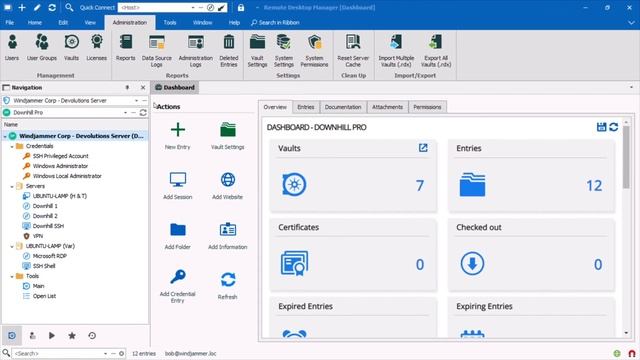
Task: Switch to the Documentation dashboard tab
Action: 343,107
